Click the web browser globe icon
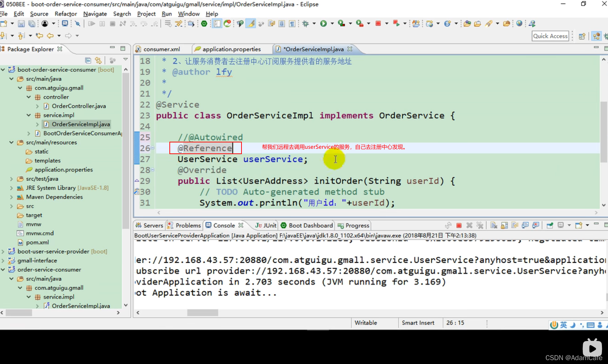 tap(519, 23)
